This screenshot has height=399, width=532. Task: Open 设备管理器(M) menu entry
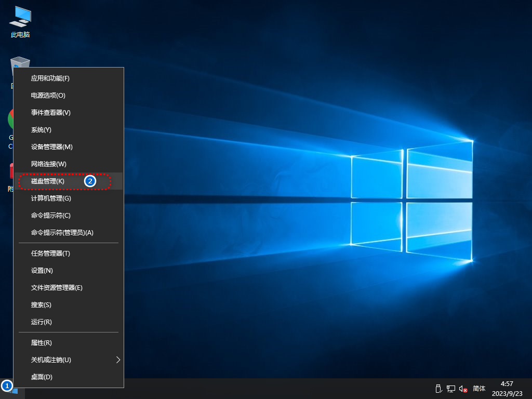click(x=51, y=147)
